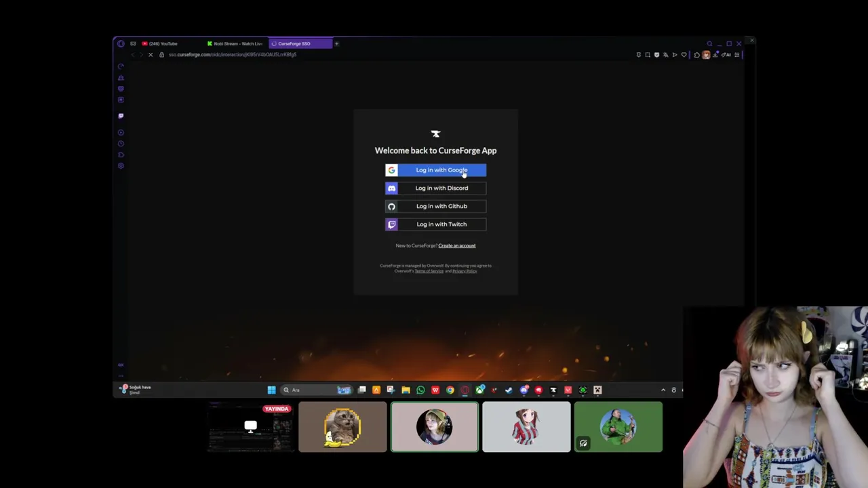Open browser profile avatar

click(706, 55)
